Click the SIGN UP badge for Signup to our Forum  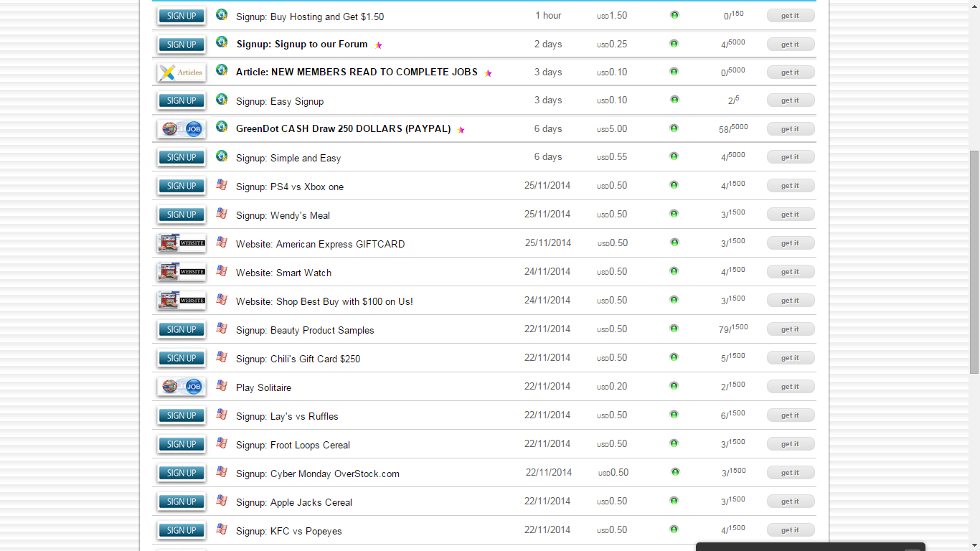[x=182, y=44]
